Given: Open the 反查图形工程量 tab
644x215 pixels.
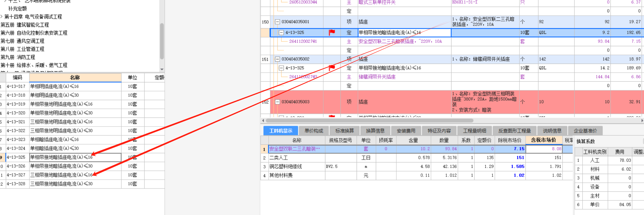Looking at the screenshot, I should tap(515, 131).
